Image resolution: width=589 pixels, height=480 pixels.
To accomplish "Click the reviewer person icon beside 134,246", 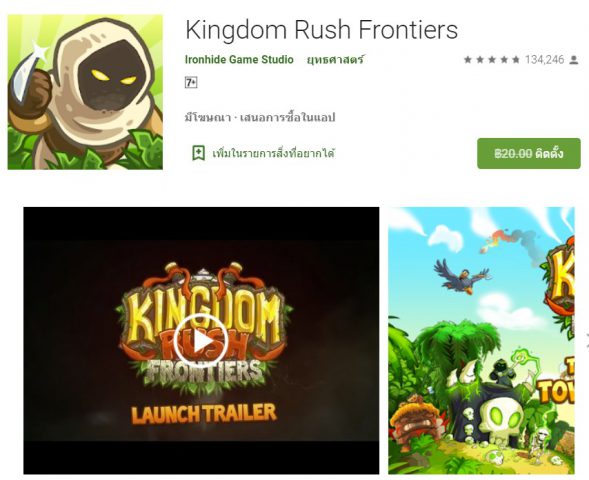I will pos(574,60).
